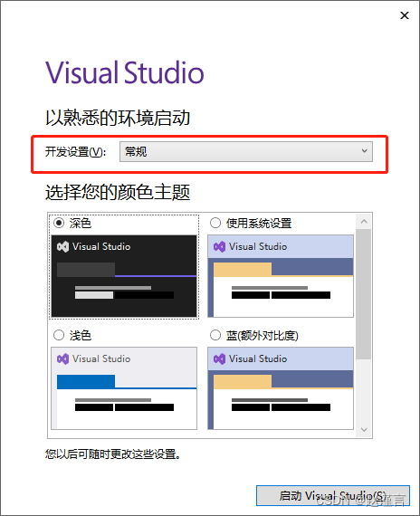Screen dimensions: 420x516
Task: Click the Visual Studio logo in light preview
Action: [62, 358]
